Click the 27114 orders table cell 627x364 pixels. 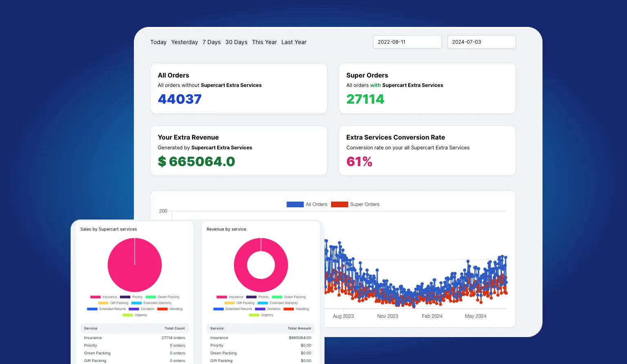tap(173, 338)
